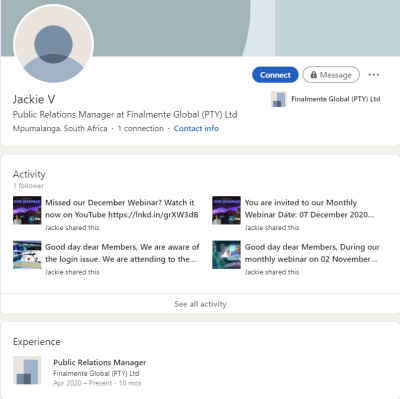The width and height of the screenshot is (400, 399).
Task: Click the Connect button
Action: [x=275, y=75]
